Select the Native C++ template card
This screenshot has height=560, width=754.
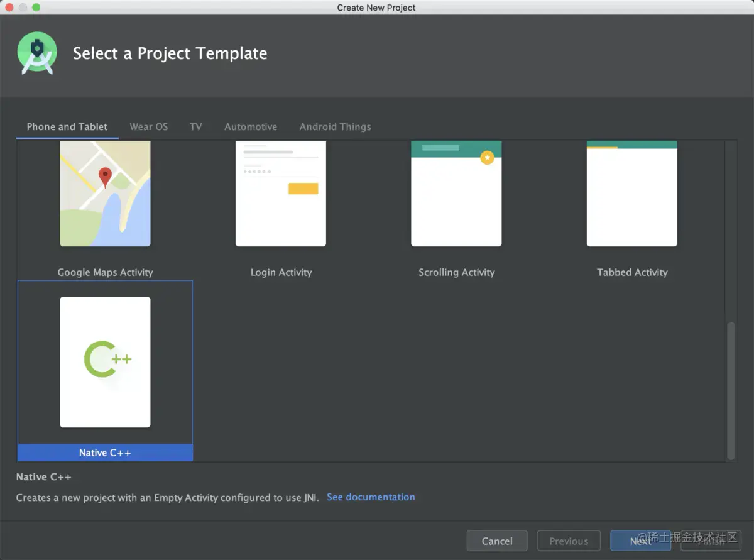(105, 371)
